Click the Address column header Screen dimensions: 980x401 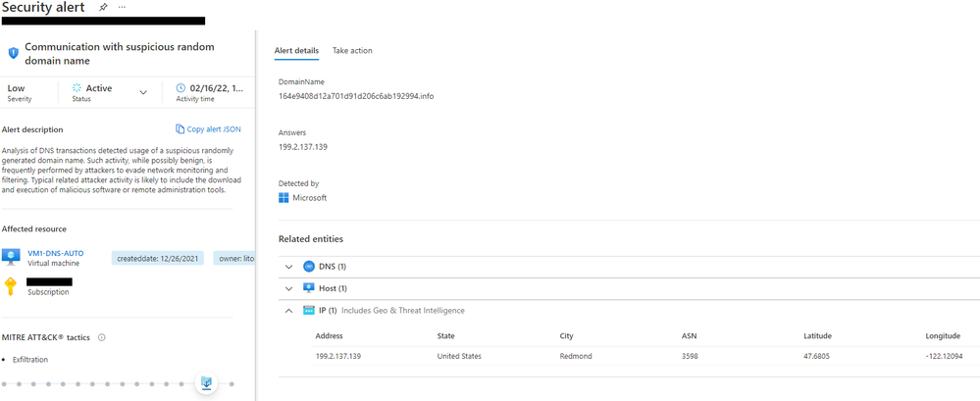pyautogui.click(x=329, y=336)
